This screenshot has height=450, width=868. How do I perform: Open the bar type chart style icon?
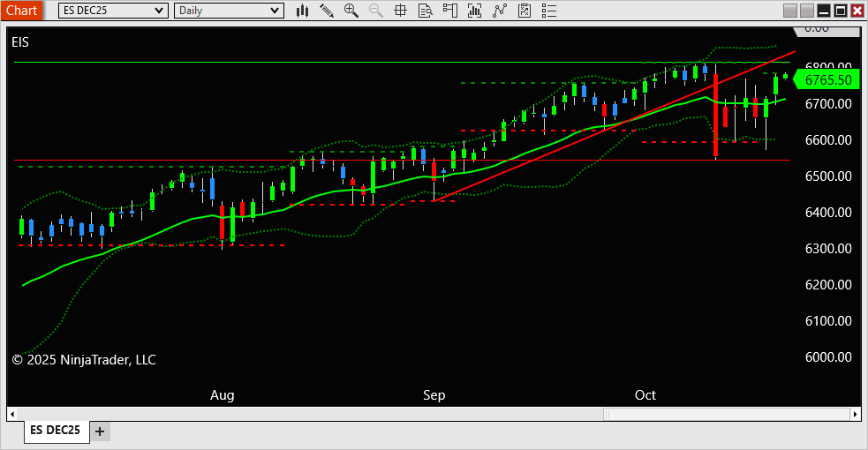pos(302,11)
